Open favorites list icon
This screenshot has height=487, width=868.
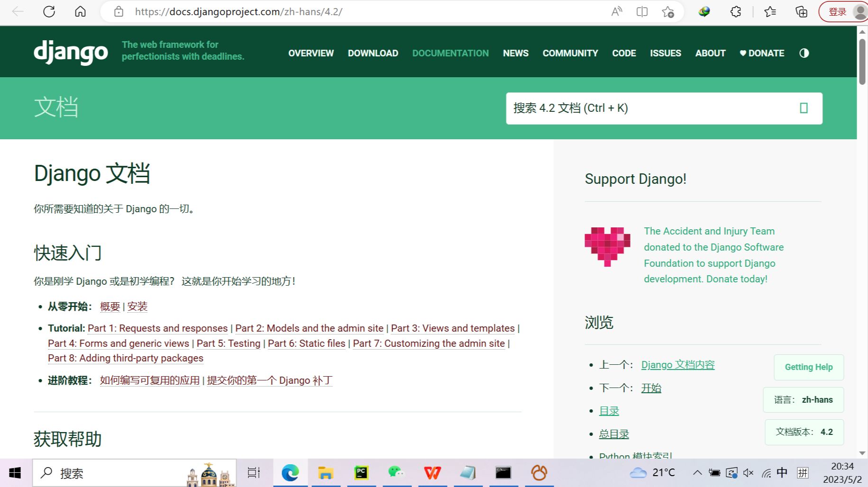tap(770, 11)
